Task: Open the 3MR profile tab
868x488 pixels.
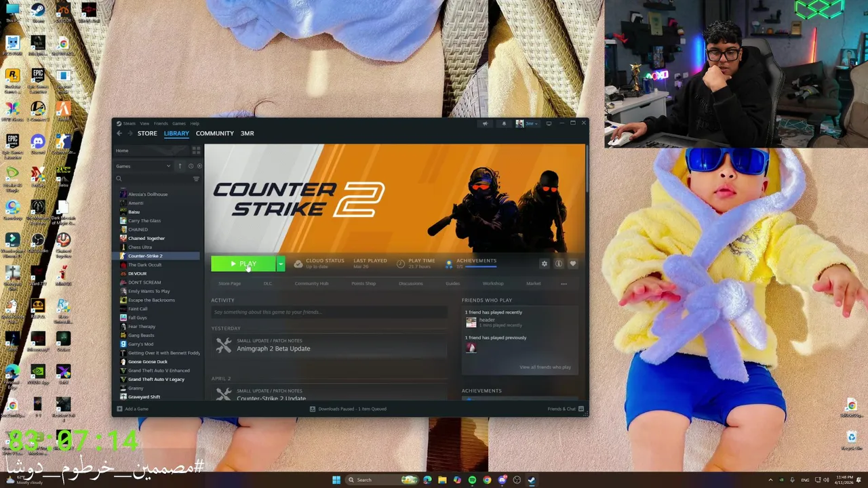Action: coord(248,134)
